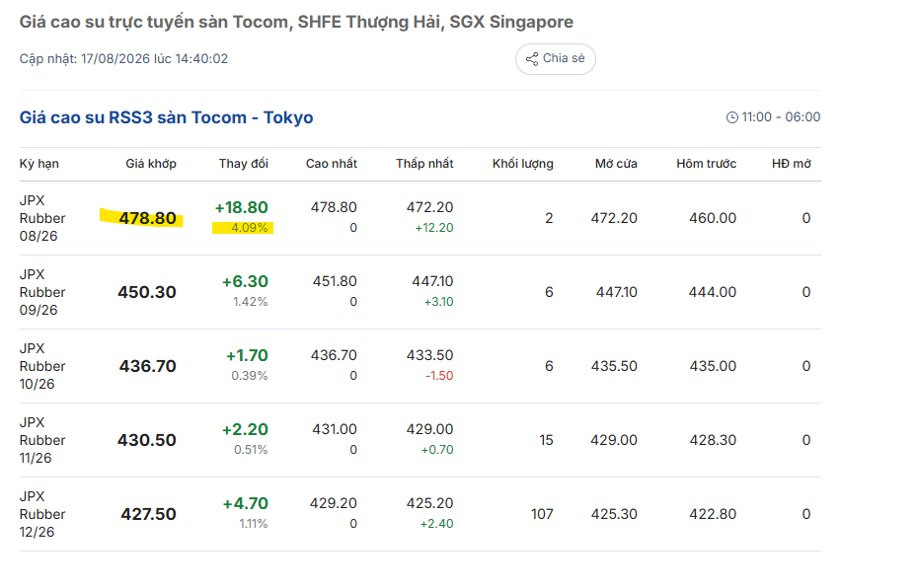
Task: Click the matched price 436.70
Action: coord(147,367)
